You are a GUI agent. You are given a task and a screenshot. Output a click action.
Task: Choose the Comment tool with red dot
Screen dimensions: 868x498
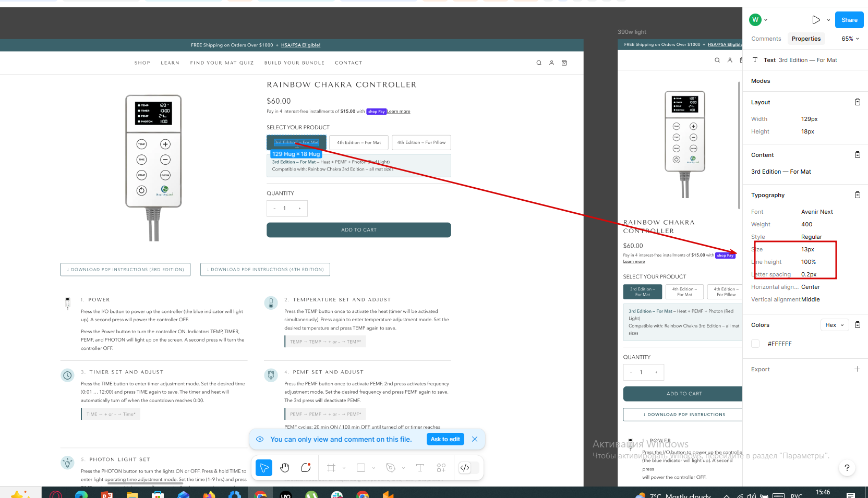(x=306, y=468)
